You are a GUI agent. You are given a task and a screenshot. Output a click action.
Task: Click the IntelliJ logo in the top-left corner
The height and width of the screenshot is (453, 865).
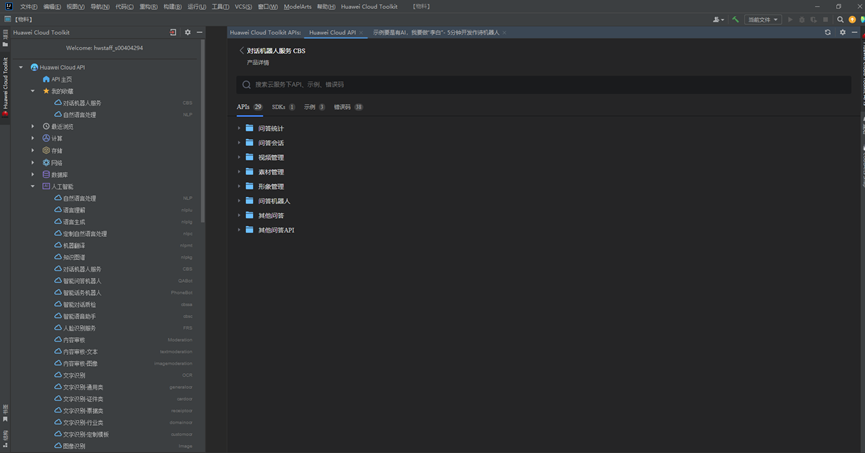click(x=9, y=7)
